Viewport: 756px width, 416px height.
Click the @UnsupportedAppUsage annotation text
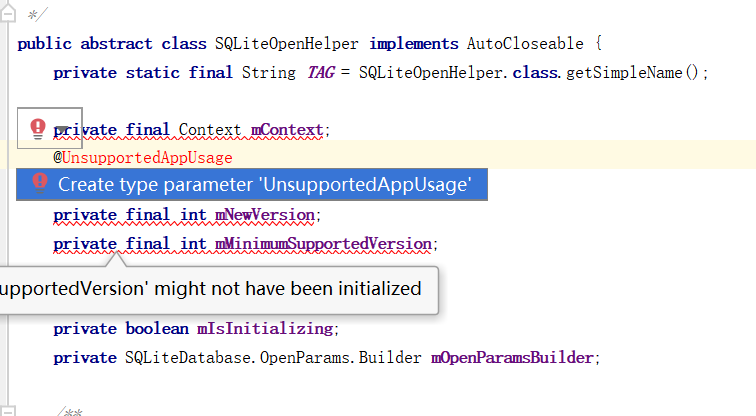(143, 158)
